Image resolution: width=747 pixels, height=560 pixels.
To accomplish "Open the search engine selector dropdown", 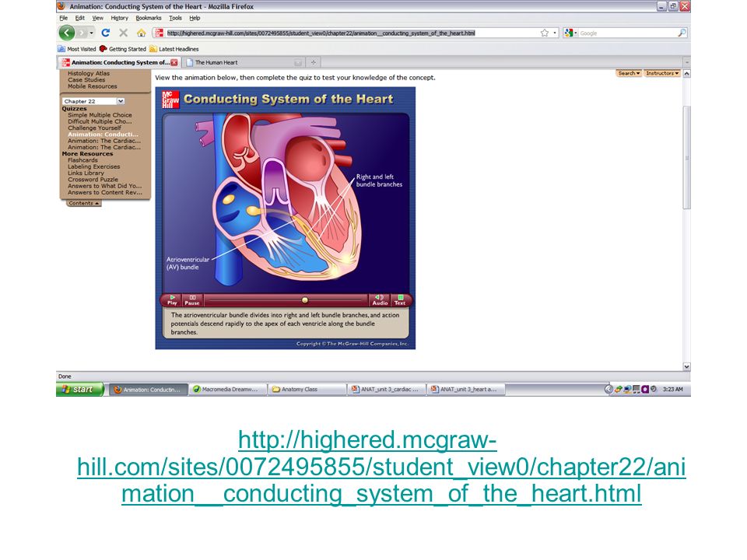I will [x=570, y=33].
